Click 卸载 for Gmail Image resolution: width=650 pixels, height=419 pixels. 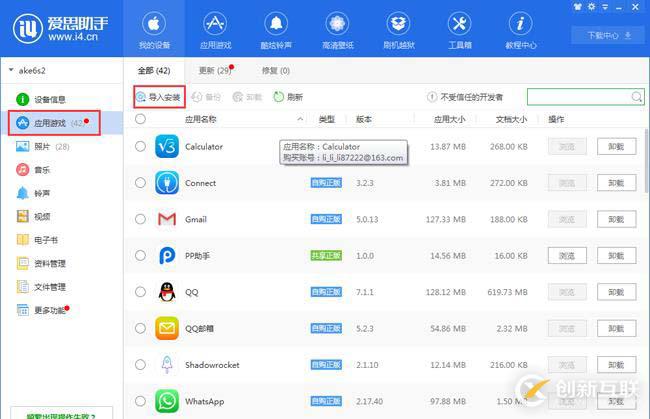[x=616, y=219]
